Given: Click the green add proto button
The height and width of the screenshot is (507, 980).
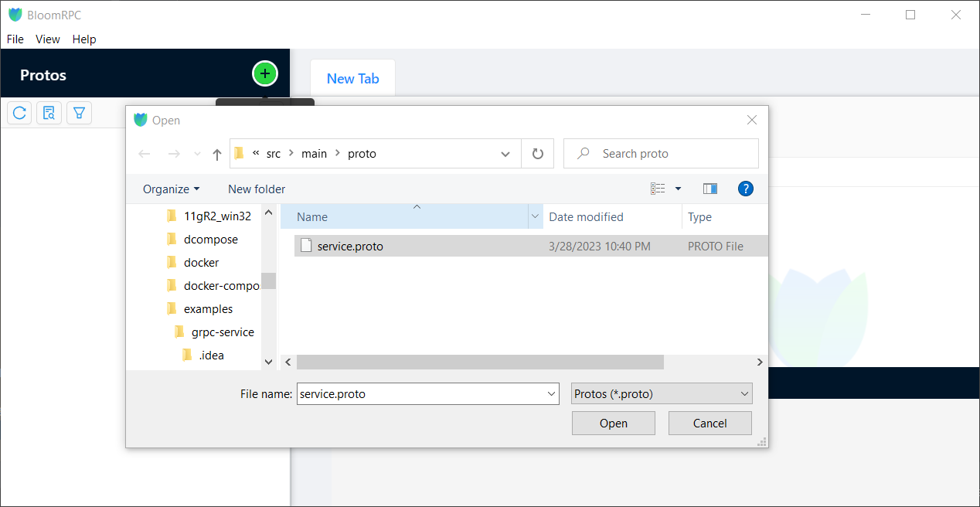Looking at the screenshot, I should [265, 73].
